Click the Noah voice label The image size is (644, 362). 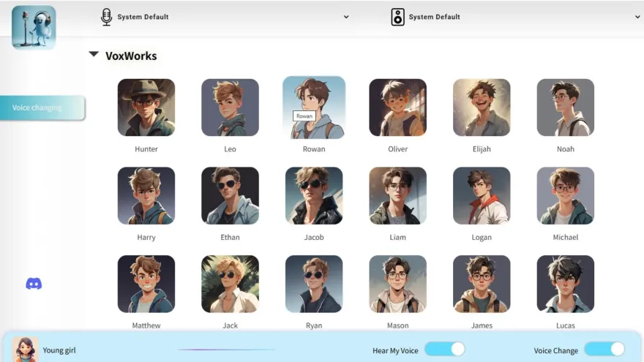(x=565, y=149)
